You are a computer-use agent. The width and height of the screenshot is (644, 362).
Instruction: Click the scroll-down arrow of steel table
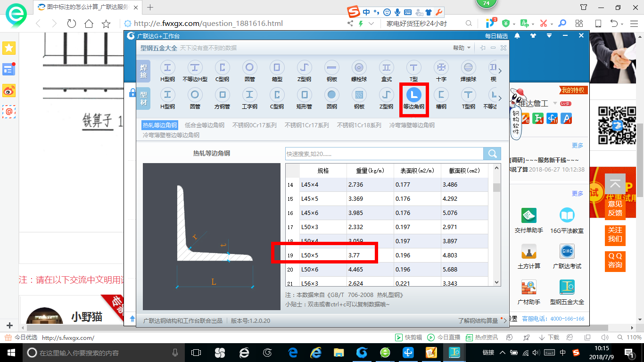496,282
